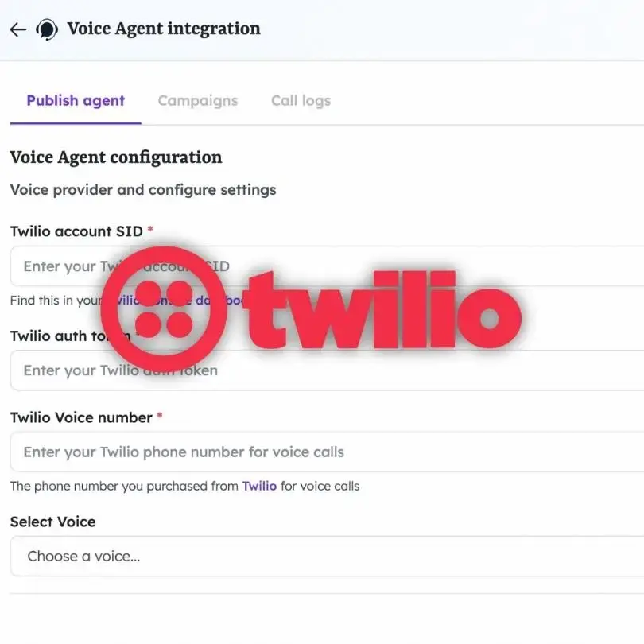This screenshot has height=644, width=644.
Task: Open the Campaigns tab
Action: [x=198, y=101]
